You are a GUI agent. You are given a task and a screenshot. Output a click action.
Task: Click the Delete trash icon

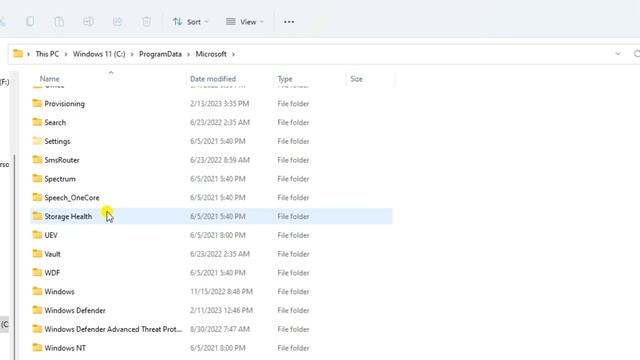146,22
